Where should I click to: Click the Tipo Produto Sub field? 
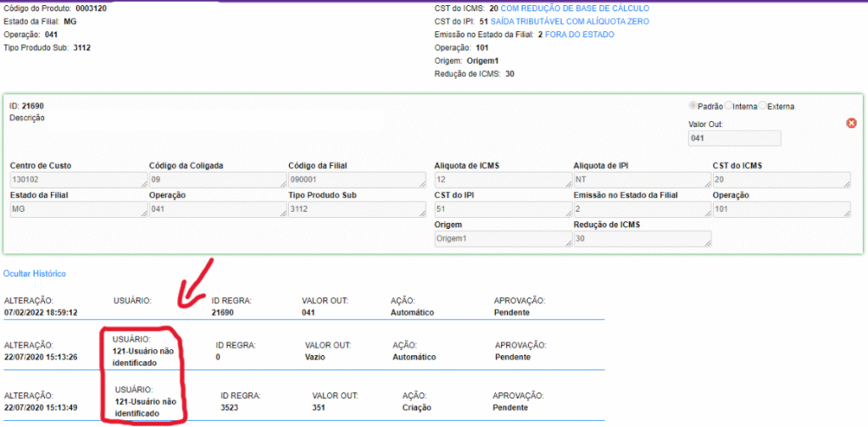356,209
